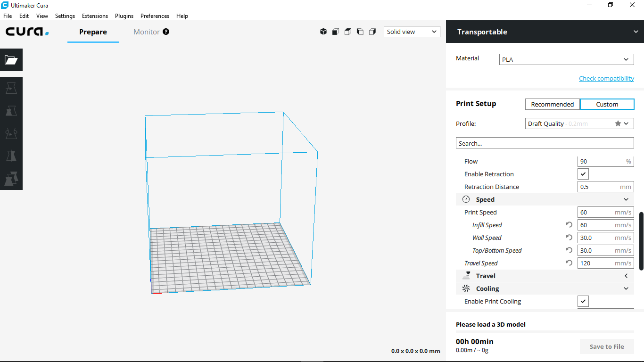
Task: Click the 0.0 x 0.0 x 0.0 mm dimensions
Action: point(415,351)
